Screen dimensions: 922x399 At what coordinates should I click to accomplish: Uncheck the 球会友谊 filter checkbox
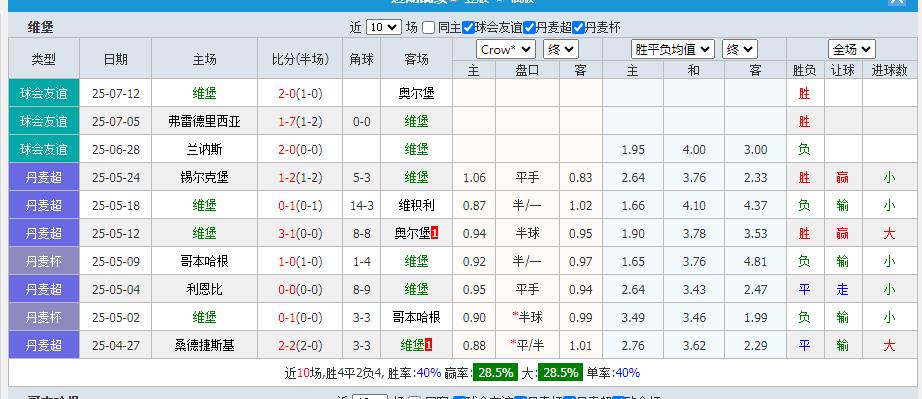[x=468, y=28]
